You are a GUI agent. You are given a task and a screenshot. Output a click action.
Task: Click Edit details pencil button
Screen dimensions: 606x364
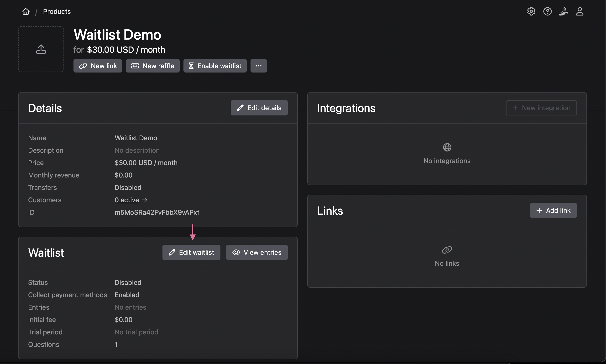pos(259,108)
